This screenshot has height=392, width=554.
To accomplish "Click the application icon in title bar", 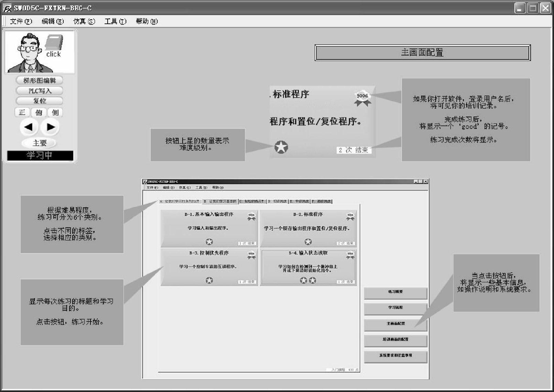I will pos(7,8).
